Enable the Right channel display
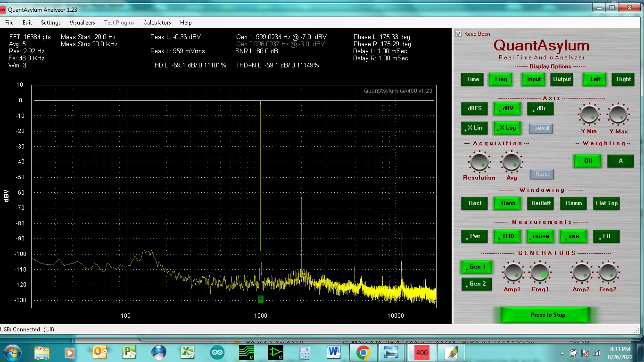Viewport: 644px width, 362px height. [x=624, y=79]
